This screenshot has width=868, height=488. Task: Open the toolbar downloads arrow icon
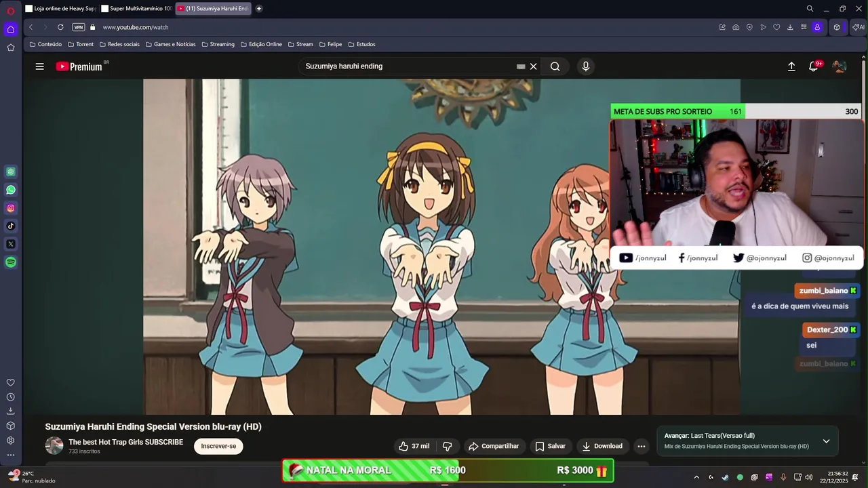pyautogui.click(x=790, y=27)
